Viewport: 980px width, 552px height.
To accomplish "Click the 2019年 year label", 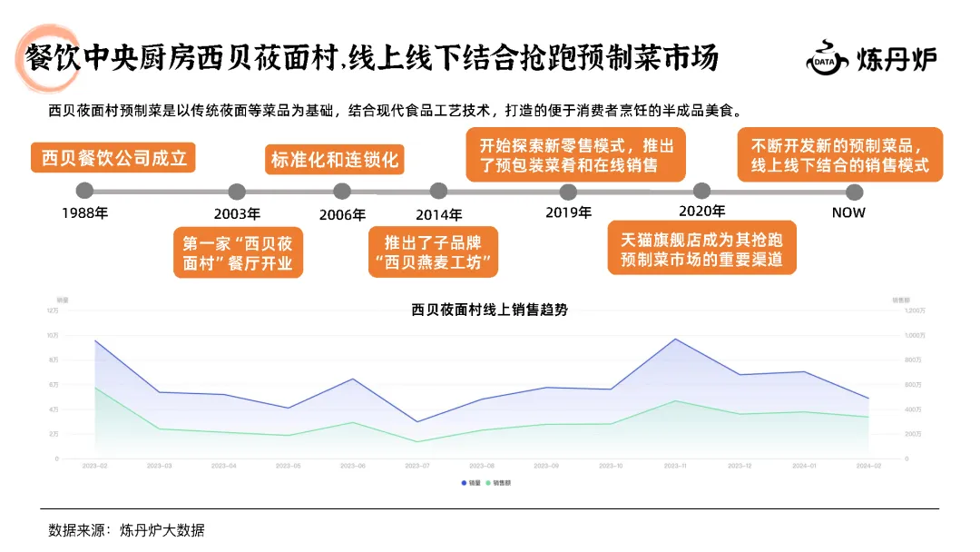I will coord(569,212).
